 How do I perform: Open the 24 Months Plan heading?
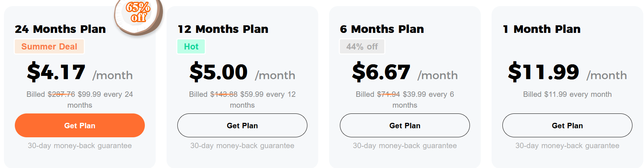pos(60,29)
